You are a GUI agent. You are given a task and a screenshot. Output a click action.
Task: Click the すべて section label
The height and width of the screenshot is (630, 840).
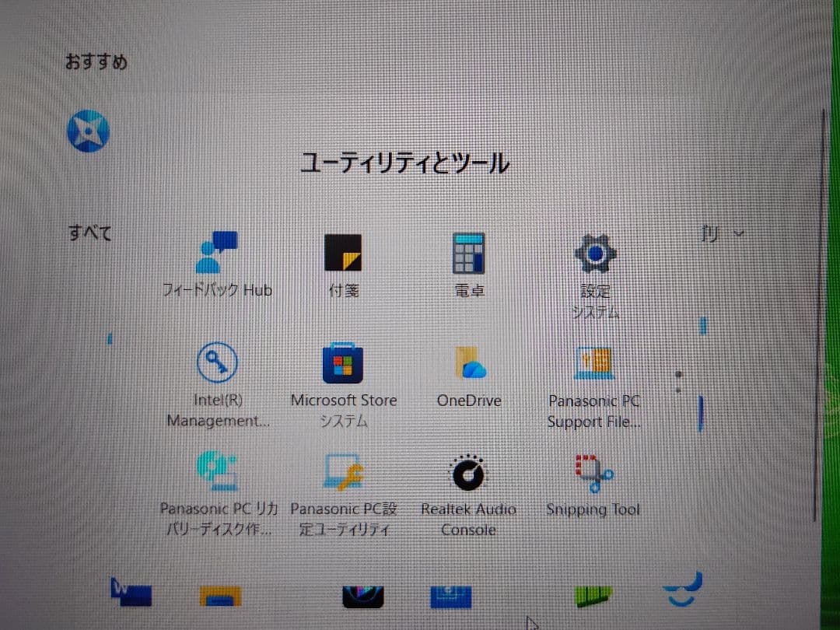pyautogui.click(x=89, y=232)
